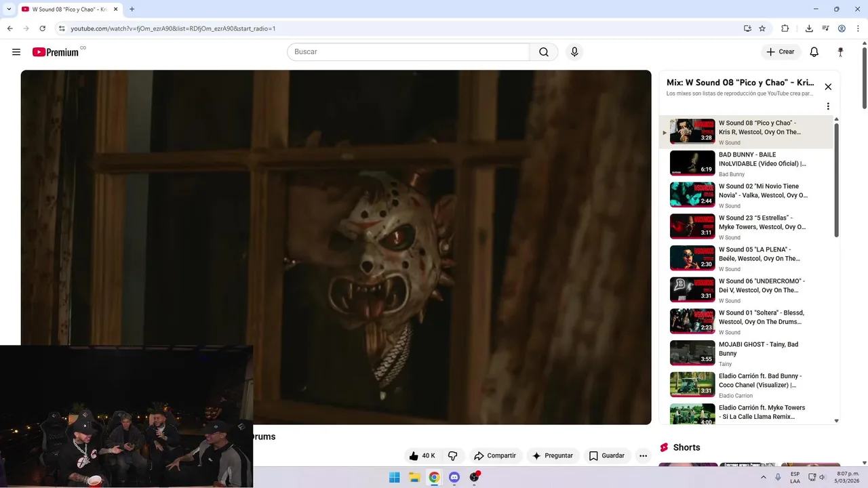Click the Crear create button
This screenshot has width=868, height=488.
pos(781,52)
